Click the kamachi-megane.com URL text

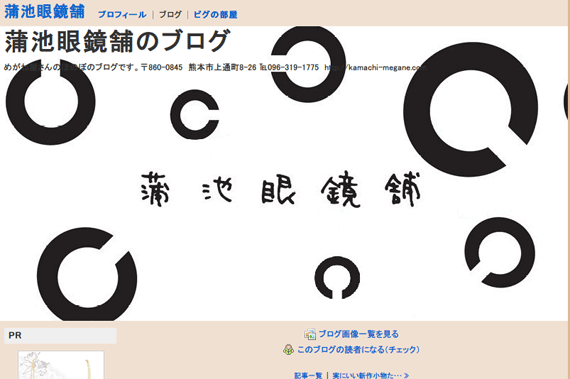point(375,67)
